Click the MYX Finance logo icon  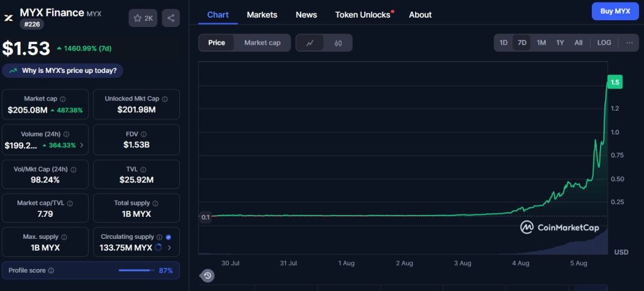9,18
